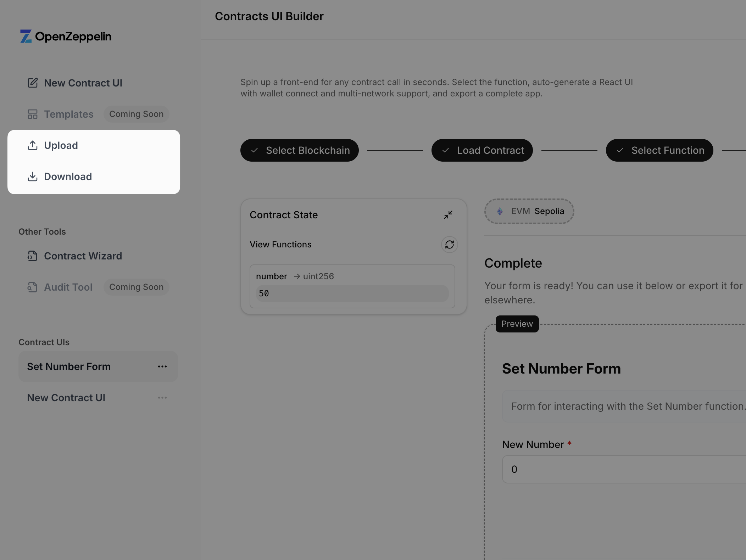The height and width of the screenshot is (560, 746).
Task: Open Contract Wizard tool link
Action: [83, 256]
